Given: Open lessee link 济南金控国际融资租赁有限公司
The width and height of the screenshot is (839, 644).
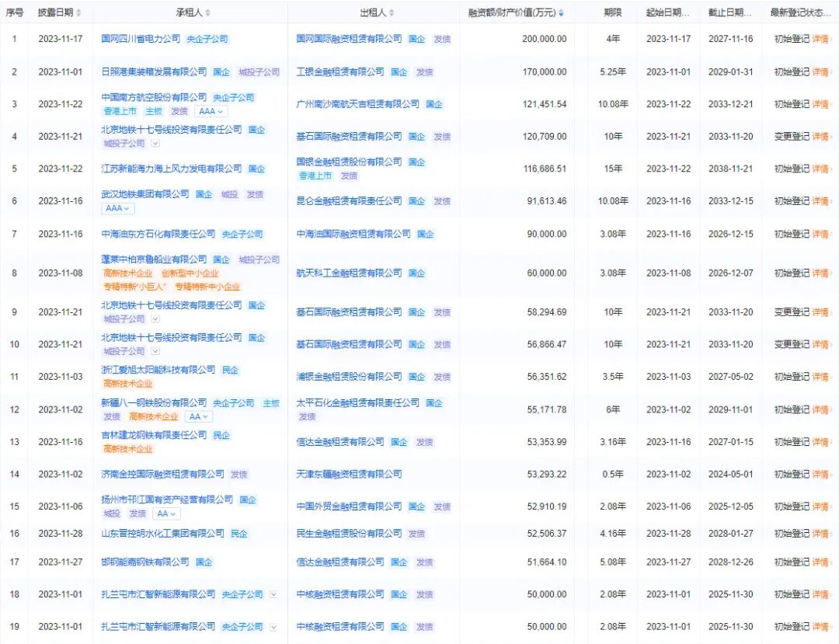Looking at the screenshot, I should [162, 474].
